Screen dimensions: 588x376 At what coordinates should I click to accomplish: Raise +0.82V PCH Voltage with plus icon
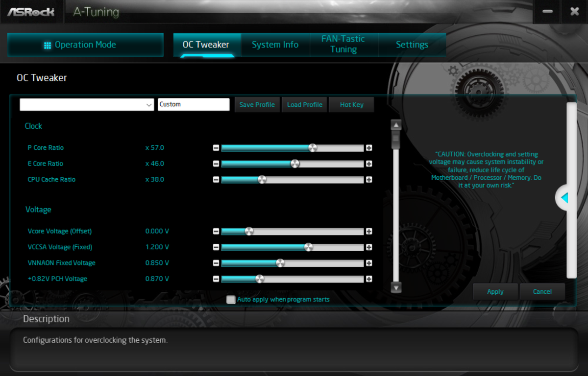tap(369, 279)
